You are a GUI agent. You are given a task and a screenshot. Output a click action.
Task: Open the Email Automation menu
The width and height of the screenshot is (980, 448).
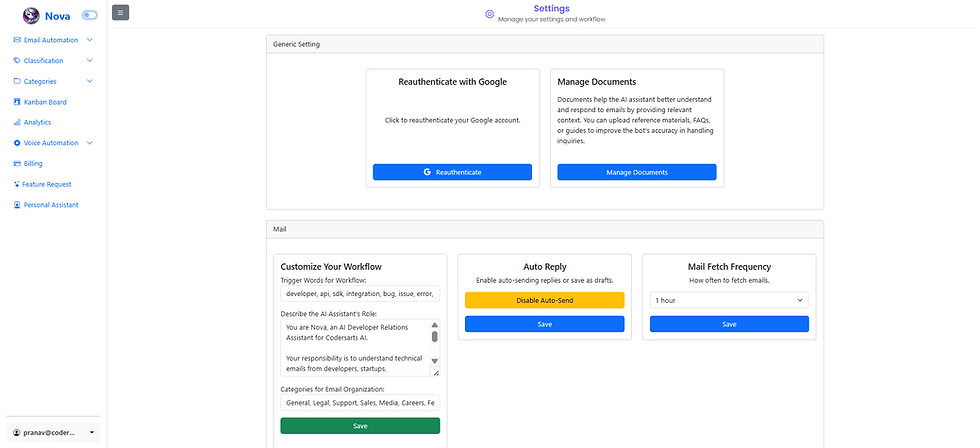tap(51, 40)
